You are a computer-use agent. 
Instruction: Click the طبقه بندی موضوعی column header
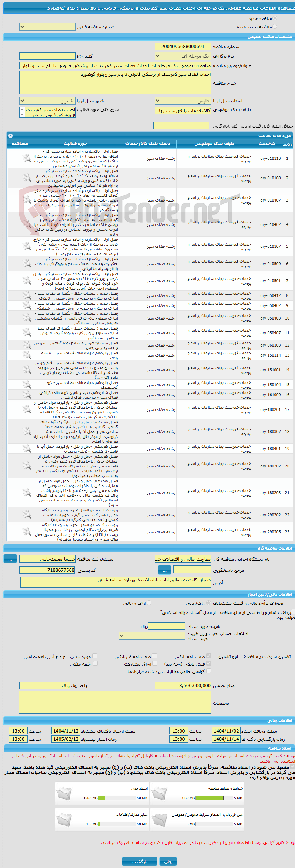coord(214,143)
